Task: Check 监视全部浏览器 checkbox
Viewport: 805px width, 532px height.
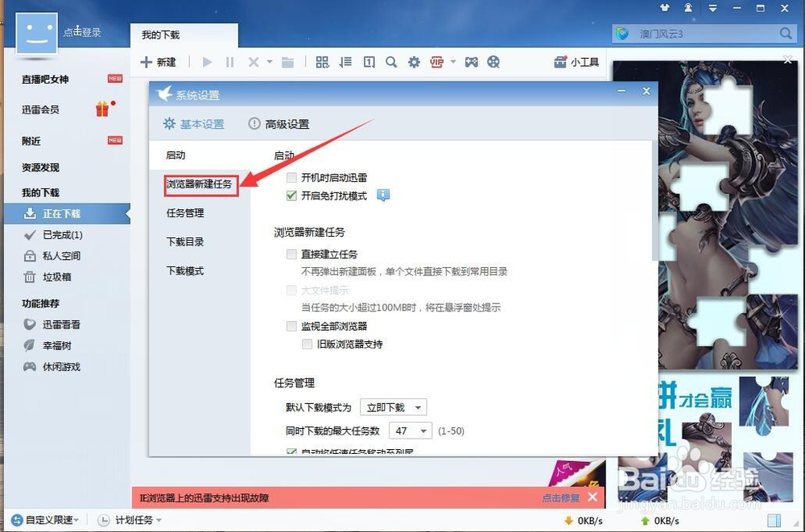Action: (291, 326)
